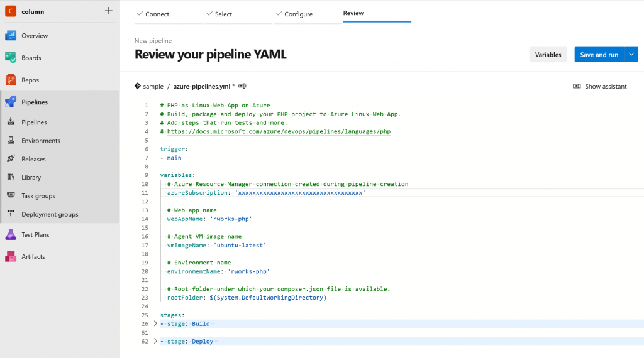Screen dimensions: 644x358
Task: Click the sample repository breadcrumb
Action: [153, 86]
